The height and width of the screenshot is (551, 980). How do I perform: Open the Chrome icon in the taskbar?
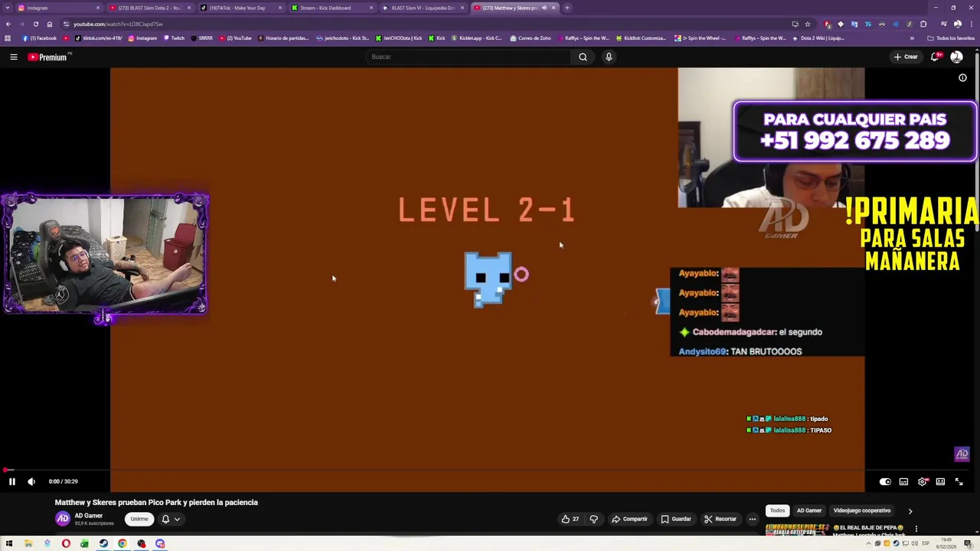122,544
